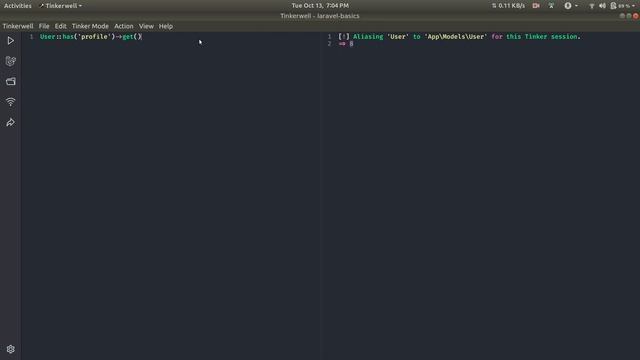Click the green network tower tray icon
Screen dimensions: 640x360
551,6
